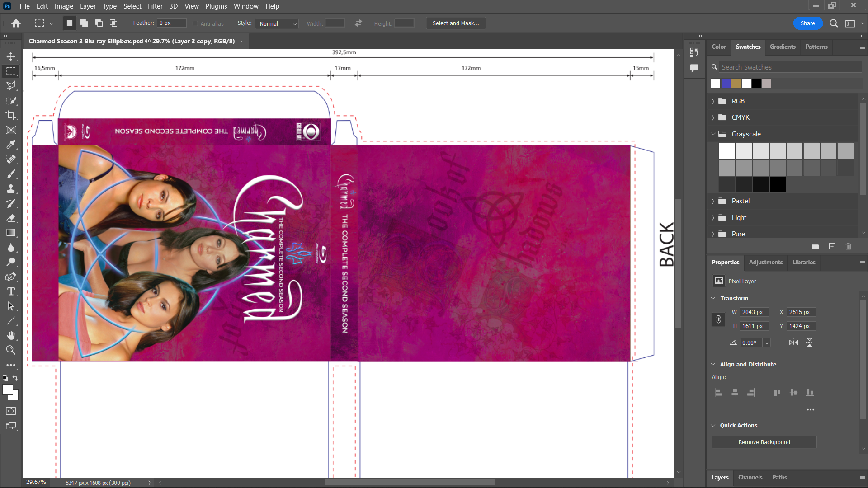Image resolution: width=868 pixels, height=488 pixels.
Task: Select the Zoom tool
Action: click(11, 350)
